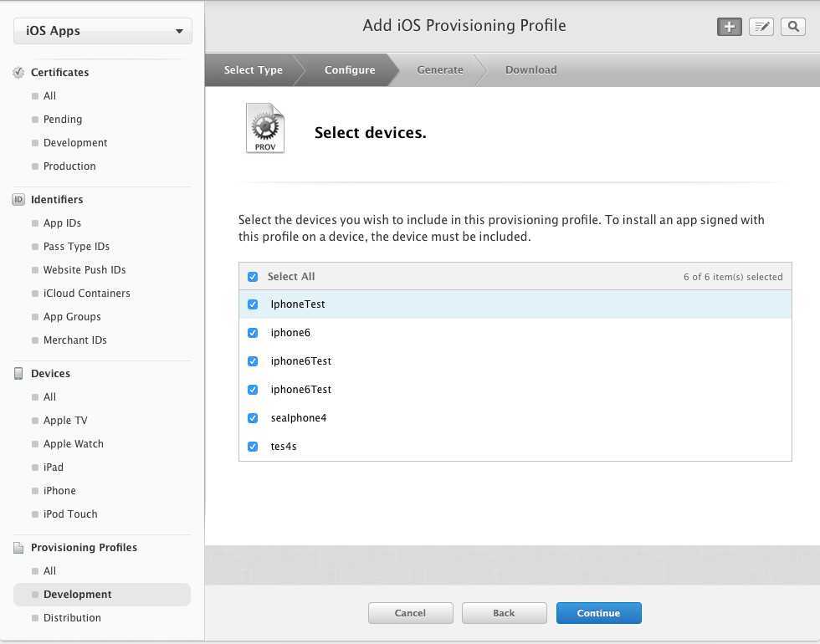The width and height of the screenshot is (820, 644).
Task: Click the PROV file icon
Action: click(x=265, y=129)
